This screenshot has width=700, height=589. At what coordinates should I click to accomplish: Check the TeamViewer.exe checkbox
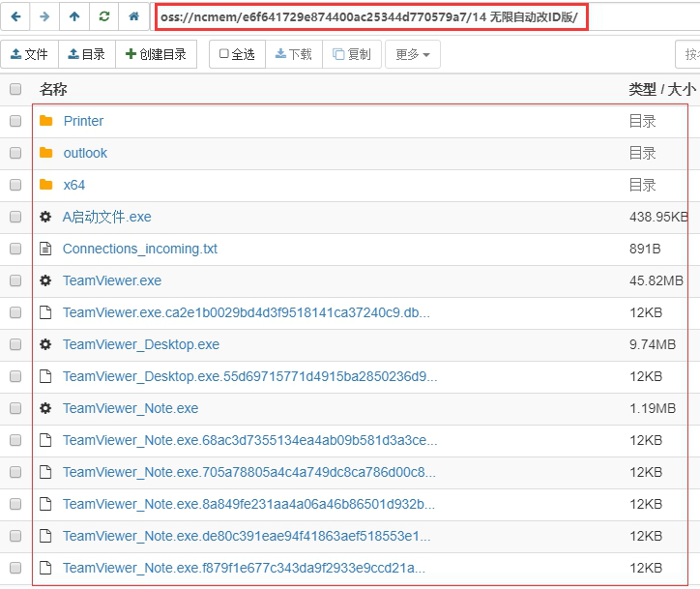[15, 280]
